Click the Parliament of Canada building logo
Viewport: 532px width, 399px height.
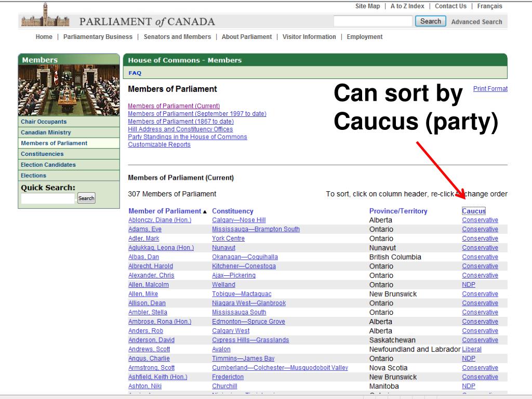tap(45, 15)
